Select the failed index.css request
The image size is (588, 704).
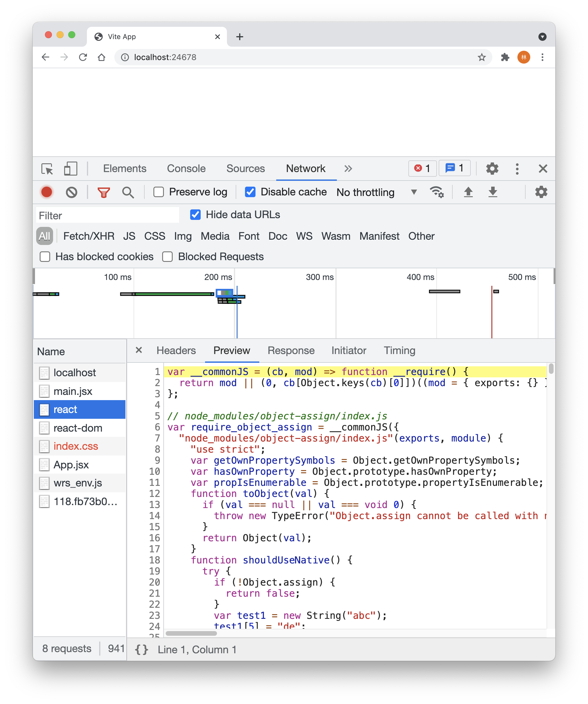[x=80, y=446]
